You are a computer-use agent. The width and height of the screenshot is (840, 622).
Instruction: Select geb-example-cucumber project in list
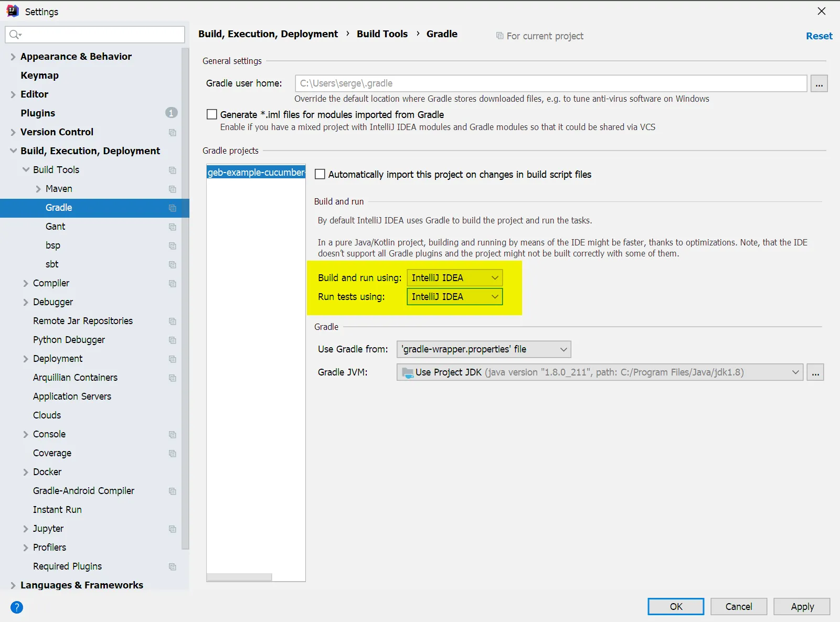(256, 172)
